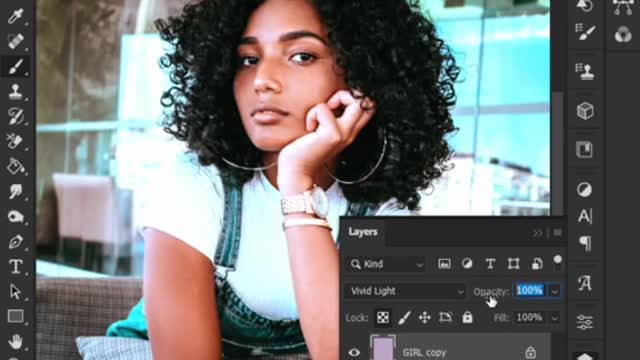
Task: Click the Opacity 100% input field
Action: pos(531,291)
